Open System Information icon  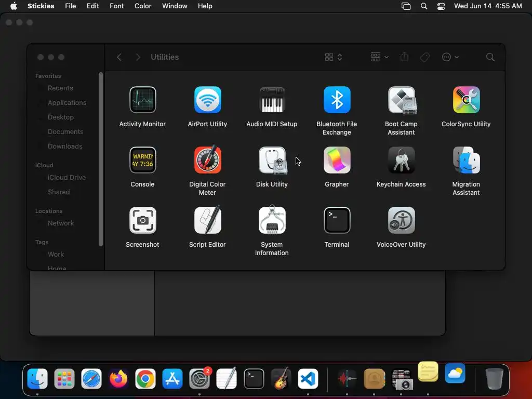point(272,220)
